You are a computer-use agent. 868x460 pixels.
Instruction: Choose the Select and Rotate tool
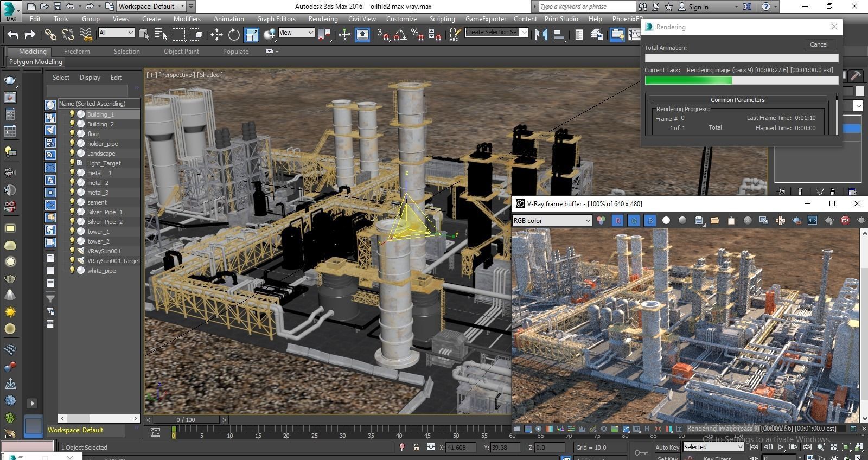click(x=234, y=35)
